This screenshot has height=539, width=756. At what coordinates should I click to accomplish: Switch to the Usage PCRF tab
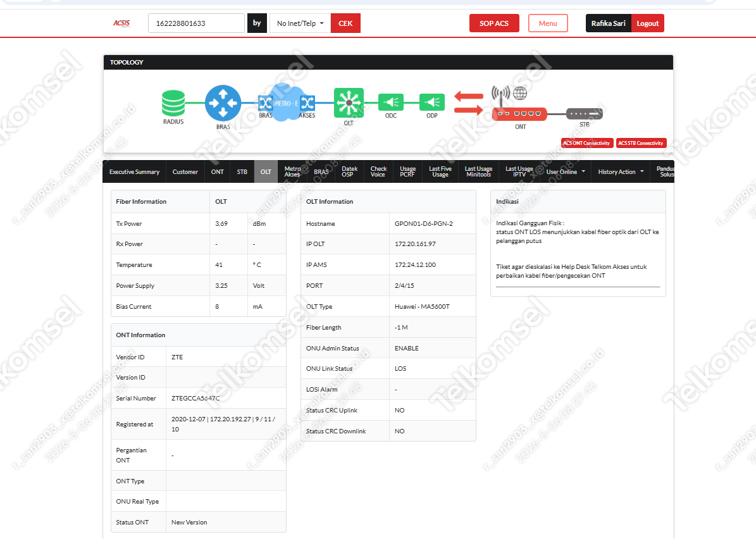click(407, 171)
